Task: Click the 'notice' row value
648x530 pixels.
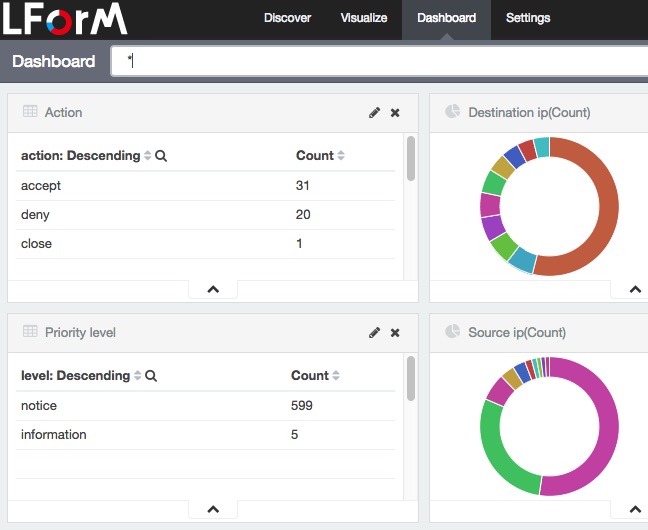Action: [39, 406]
